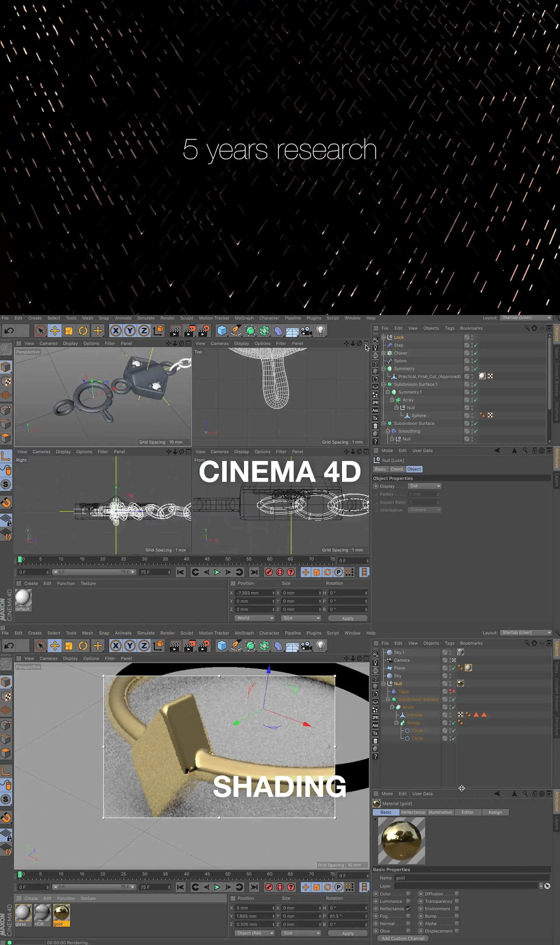560x945 pixels.
Task: Open Render menu in ring scene window
Action: 167,633
